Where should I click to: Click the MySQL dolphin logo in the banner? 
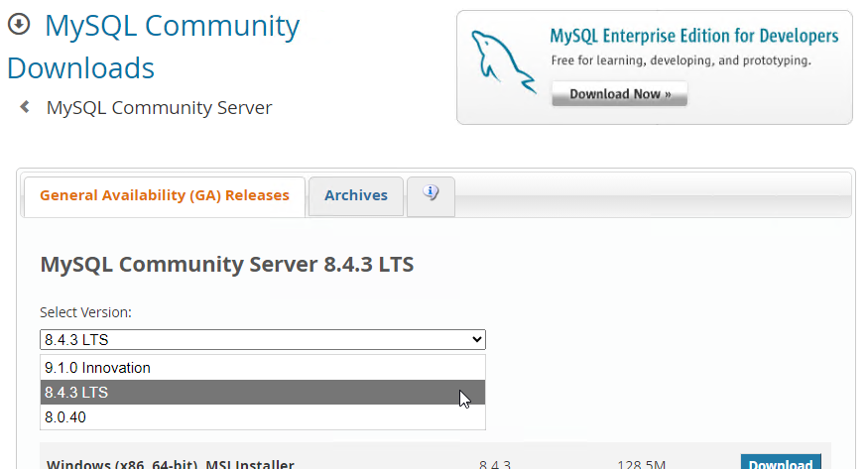(503, 61)
